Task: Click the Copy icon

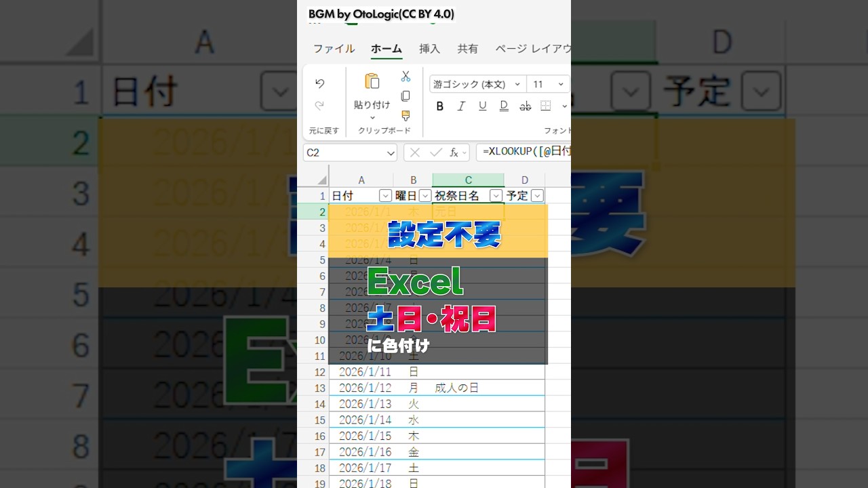Action: point(406,96)
